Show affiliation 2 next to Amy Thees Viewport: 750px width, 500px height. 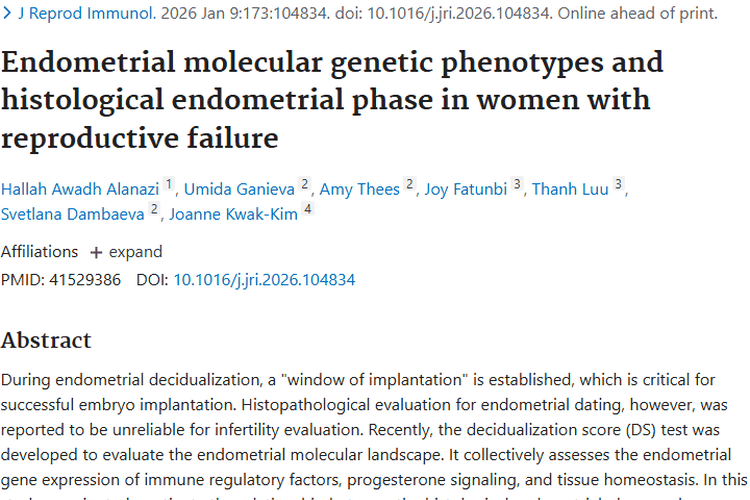[409, 185]
